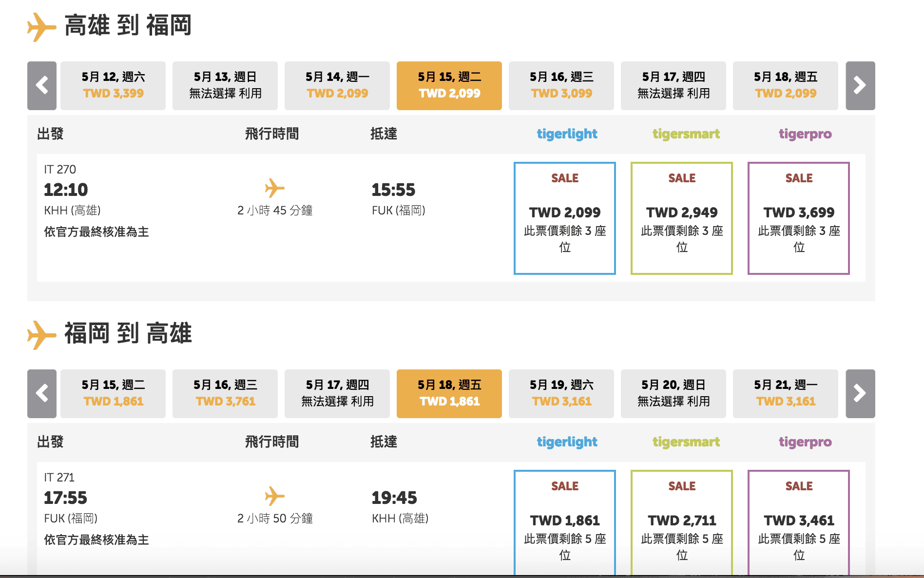Choose tigerpro fare TWD 3,461 for IT 271
This screenshot has width=924, height=578.
point(799,523)
